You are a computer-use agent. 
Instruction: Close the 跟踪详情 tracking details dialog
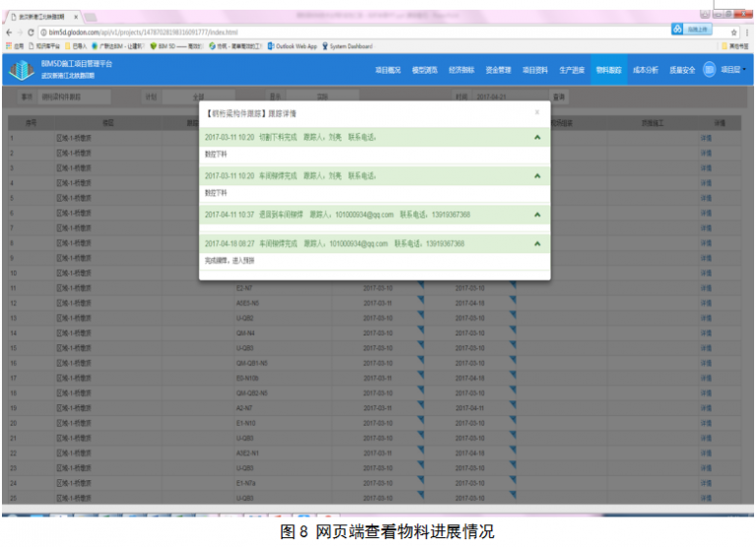[x=536, y=112]
